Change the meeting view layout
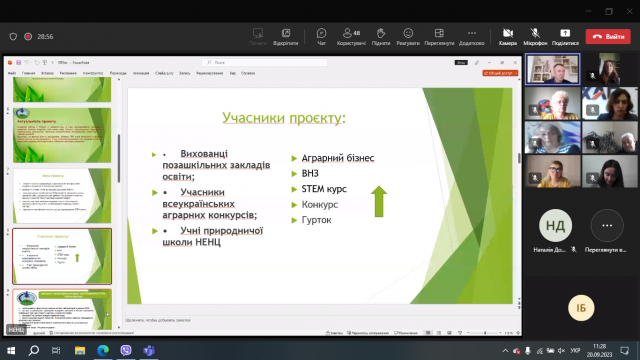This screenshot has height=360, width=640. coord(439,36)
